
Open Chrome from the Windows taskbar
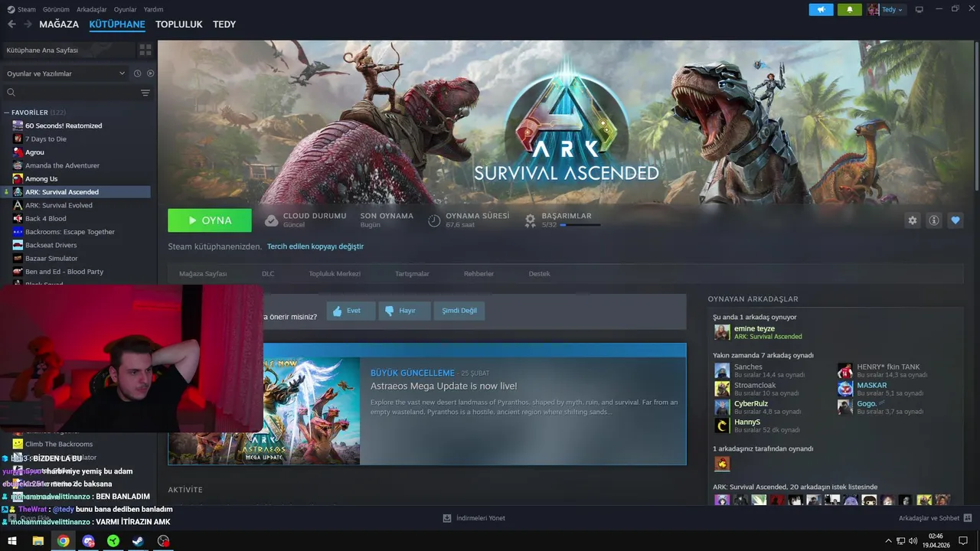tap(63, 541)
